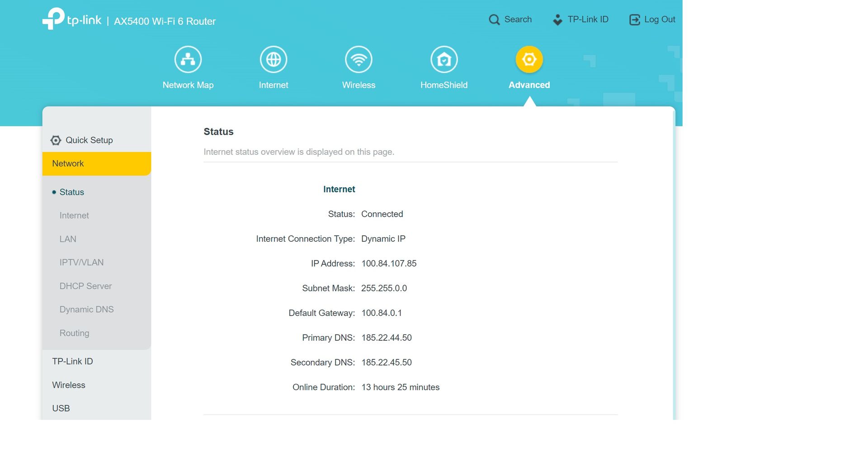Expand TP-Link ID sidebar section
Screen dimensions: 868x458
tap(72, 362)
